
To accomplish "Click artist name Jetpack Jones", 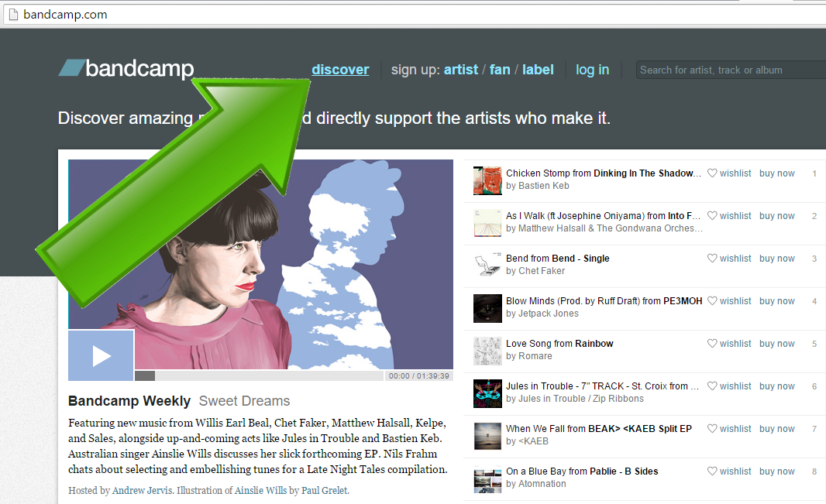I will coord(549,314).
